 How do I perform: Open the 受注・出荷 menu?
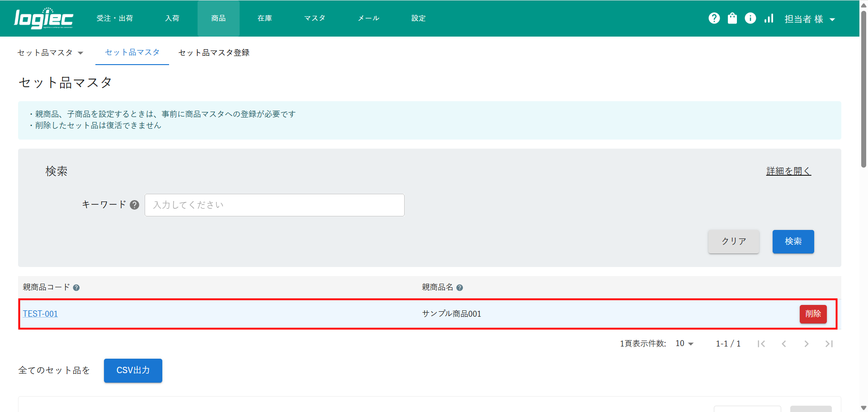(x=115, y=19)
